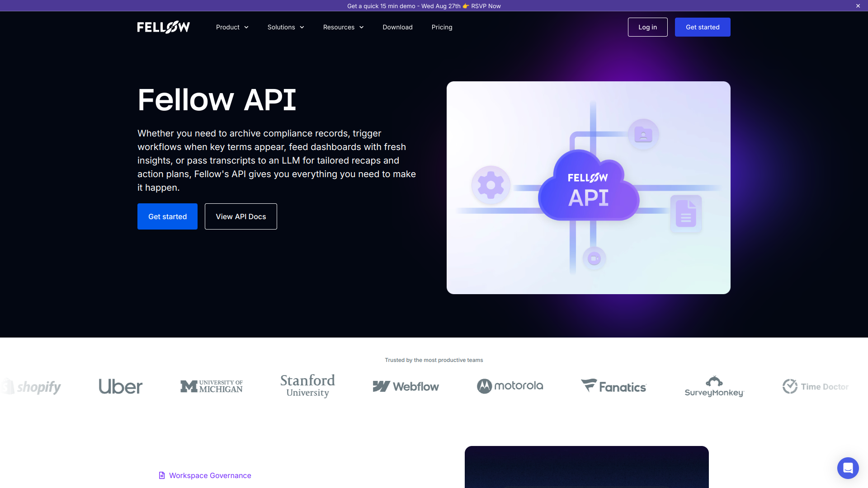868x488 pixels.
Task: Select the Webflow logo
Action: (x=406, y=386)
